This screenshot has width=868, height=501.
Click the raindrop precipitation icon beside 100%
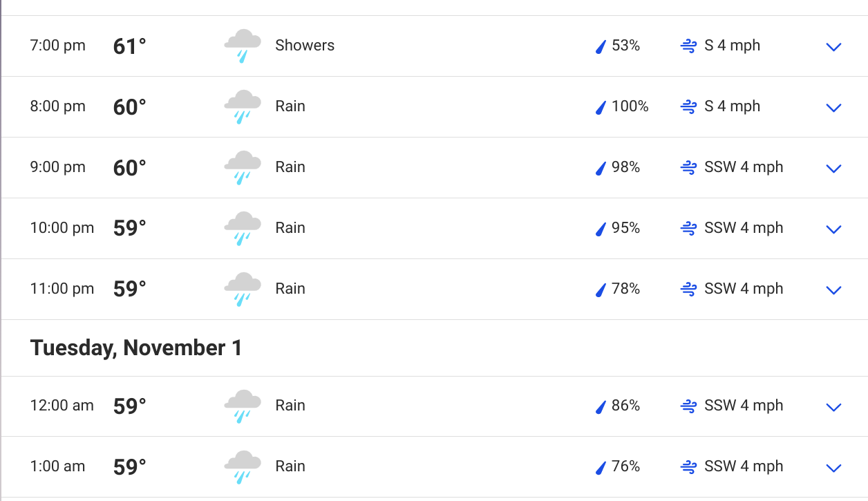point(601,107)
